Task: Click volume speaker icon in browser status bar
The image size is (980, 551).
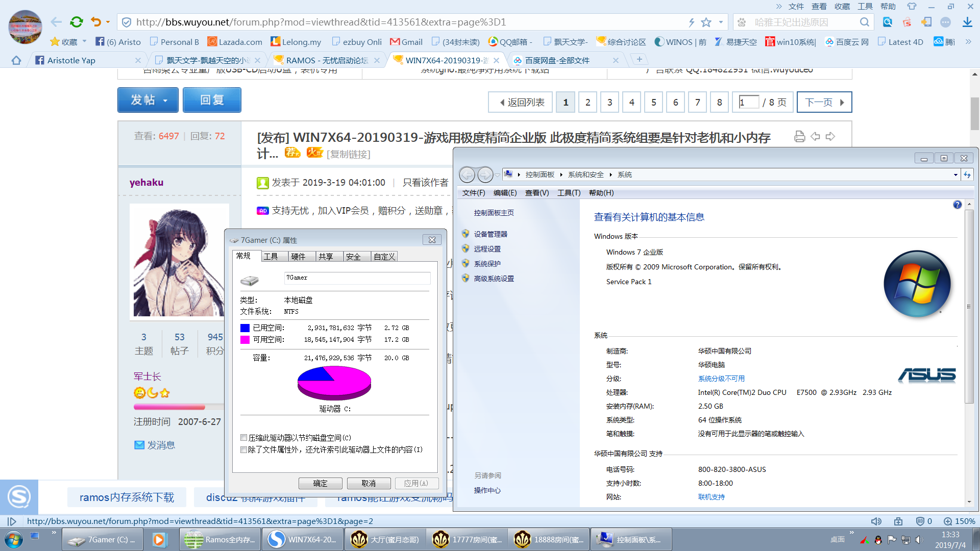Action: click(876, 521)
